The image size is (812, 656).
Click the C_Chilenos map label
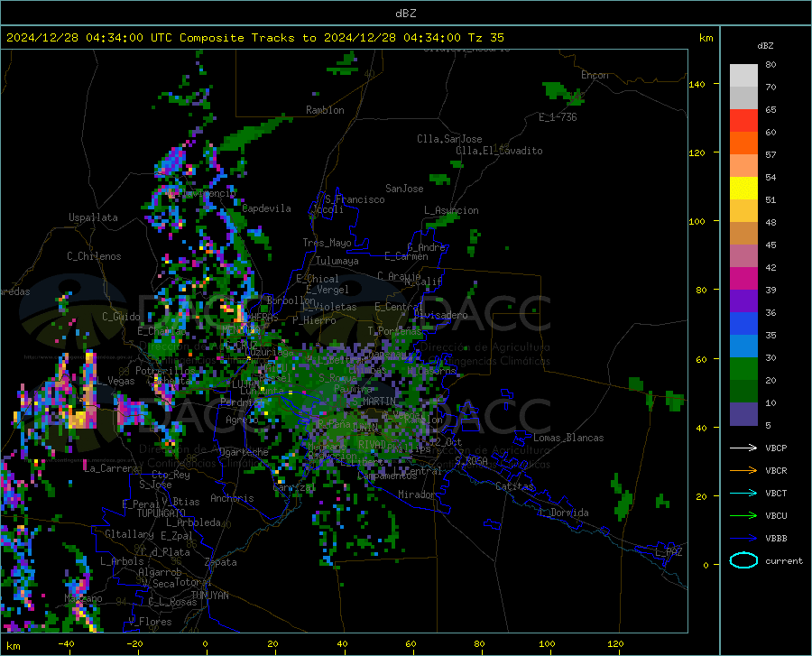point(94,256)
